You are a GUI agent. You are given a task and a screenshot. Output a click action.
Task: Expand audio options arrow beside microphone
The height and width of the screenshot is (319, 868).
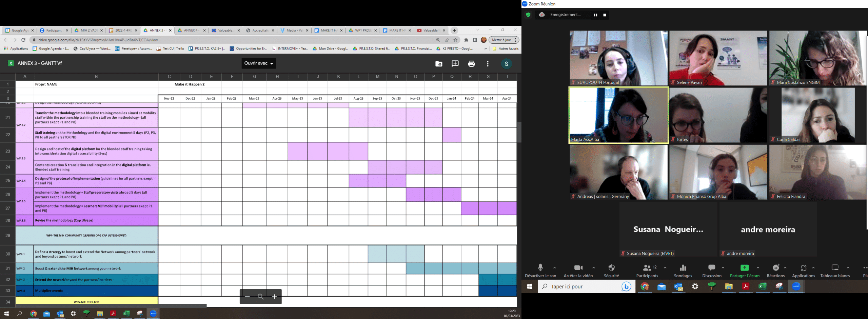point(555,267)
